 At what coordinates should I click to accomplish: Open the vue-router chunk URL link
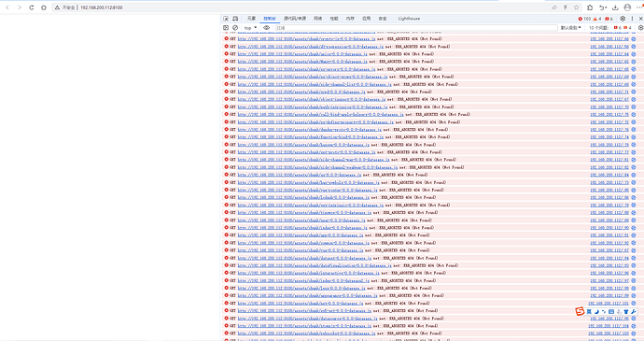tap(308, 190)
